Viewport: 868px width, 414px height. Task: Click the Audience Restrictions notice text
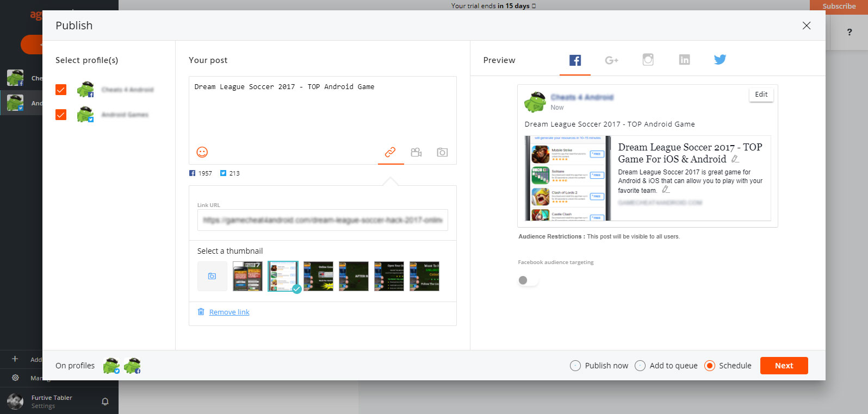pyautogui.click(x=599, y=236)
